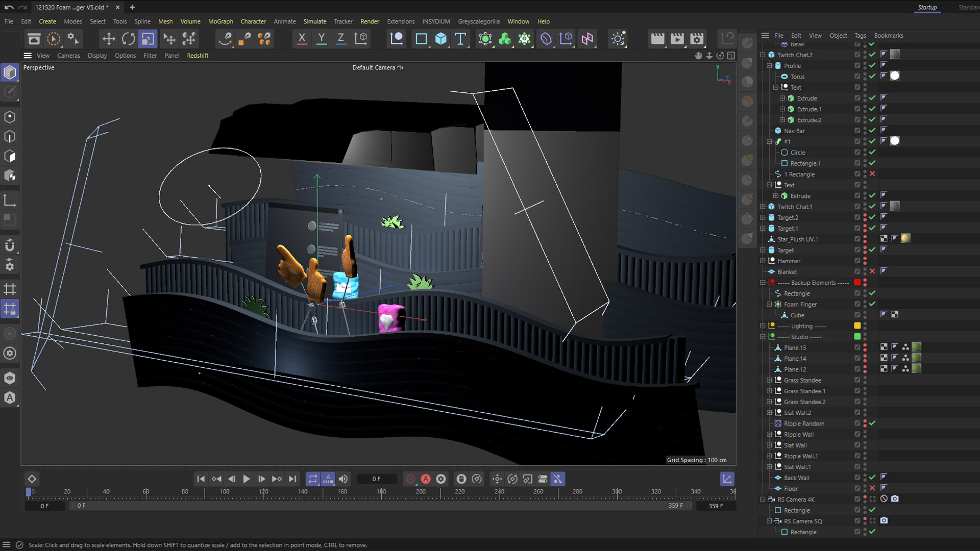Select the Rotate tool icon
Screen dimensions: 980x551
[x=128, y=39]
